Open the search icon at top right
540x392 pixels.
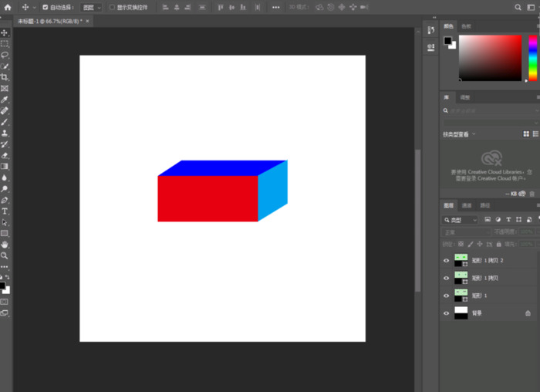tap(518, 7)
